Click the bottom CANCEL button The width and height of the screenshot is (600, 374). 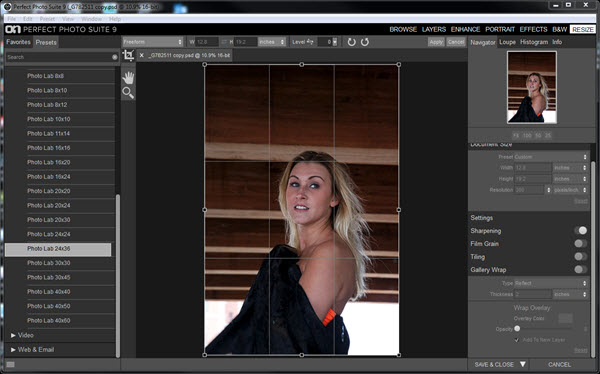click(x=559, y=364)
